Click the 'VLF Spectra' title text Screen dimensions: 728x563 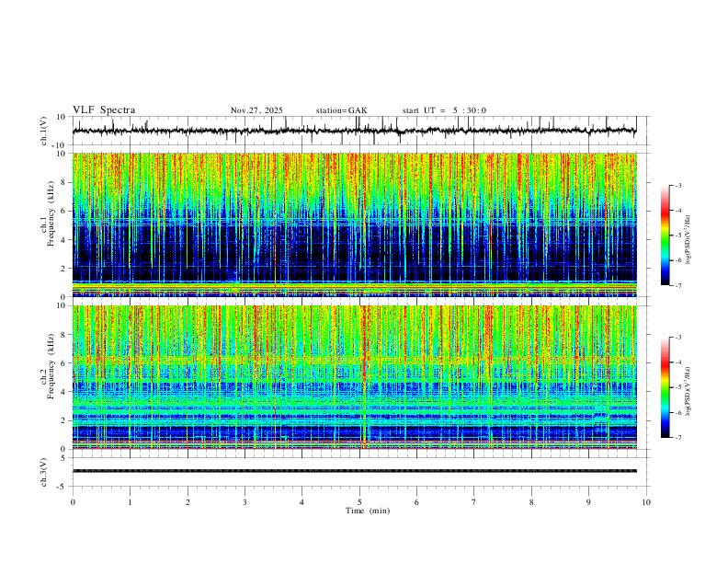click(104, 110)
